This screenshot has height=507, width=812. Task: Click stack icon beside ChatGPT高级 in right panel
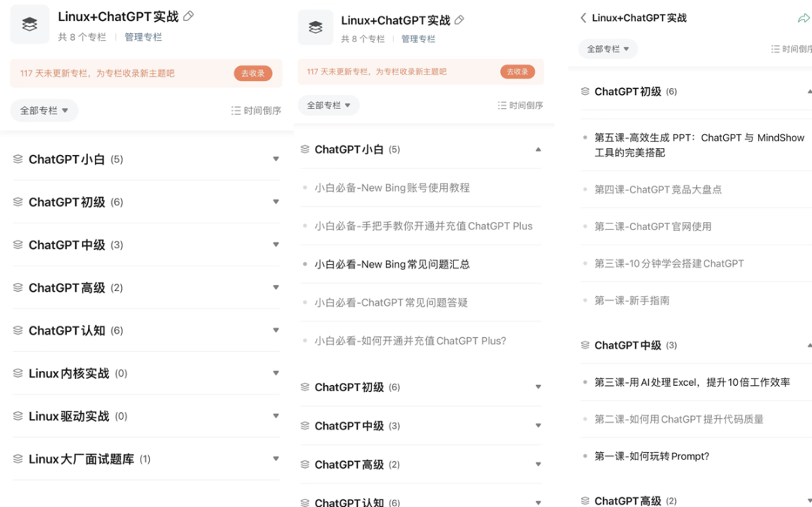585,500
